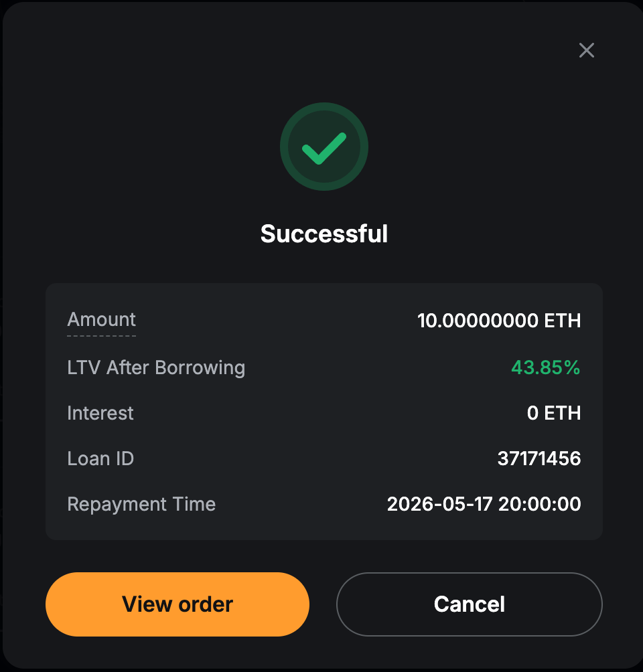Click the ETH unit in the Amount row
The image size is (643, 672).
tap(563, 321)
